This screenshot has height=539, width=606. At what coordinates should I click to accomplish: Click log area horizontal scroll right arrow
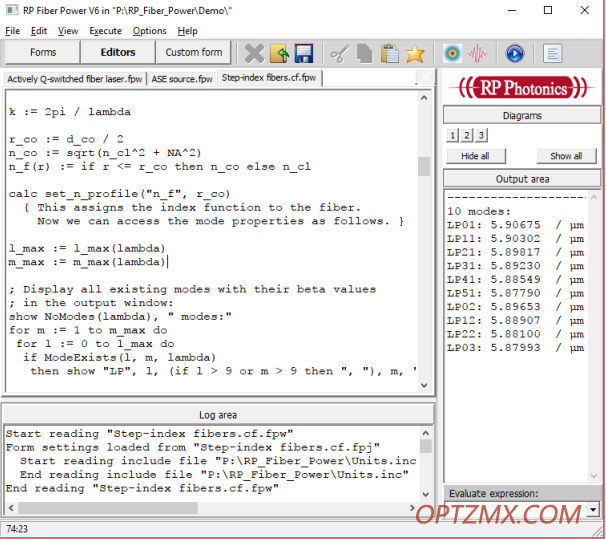point(412,508)
